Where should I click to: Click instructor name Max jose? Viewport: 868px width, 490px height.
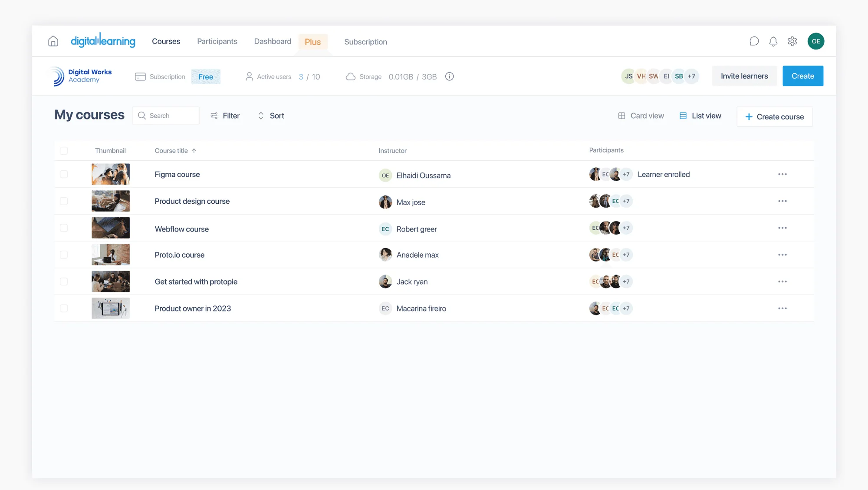coord(411,202)
